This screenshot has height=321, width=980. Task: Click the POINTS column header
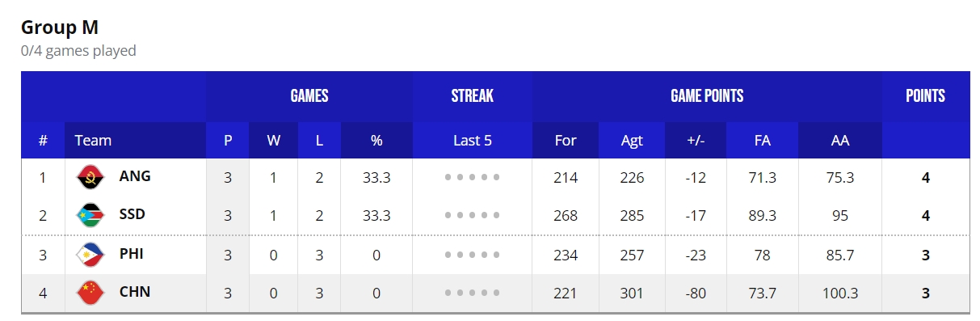[x=926, y=96]
